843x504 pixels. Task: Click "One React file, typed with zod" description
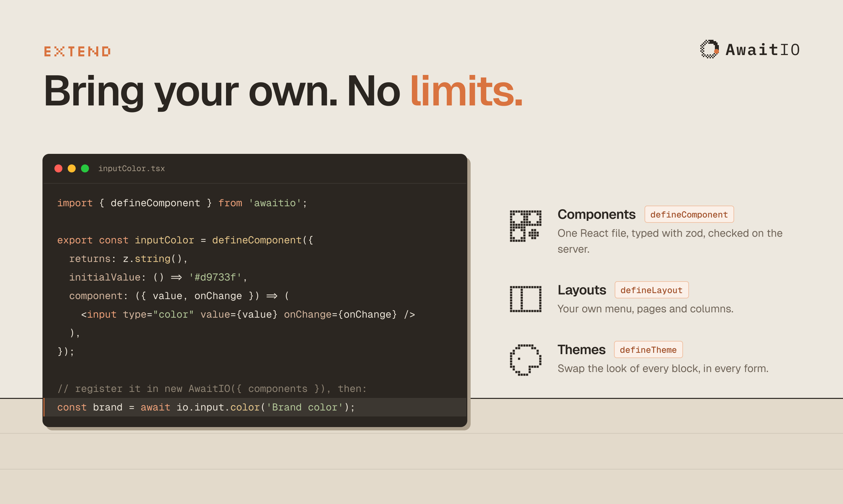(670, 241)
